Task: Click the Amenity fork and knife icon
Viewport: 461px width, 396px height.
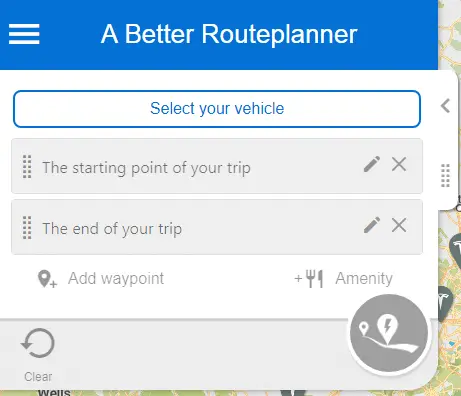Action: [x=309, y=279]
